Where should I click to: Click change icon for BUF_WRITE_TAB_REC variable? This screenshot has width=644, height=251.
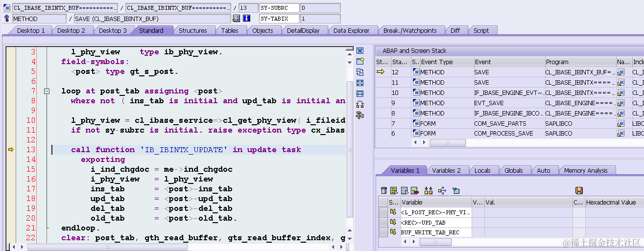(x=393, y=232)
